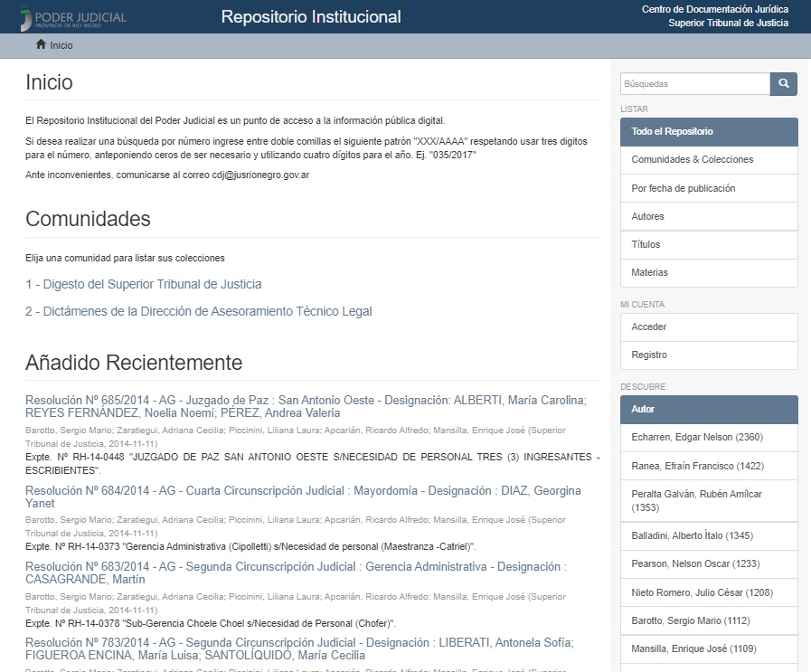
Task: Filter by author Echarren, Edgar Nelson
Action: [686, 438]
